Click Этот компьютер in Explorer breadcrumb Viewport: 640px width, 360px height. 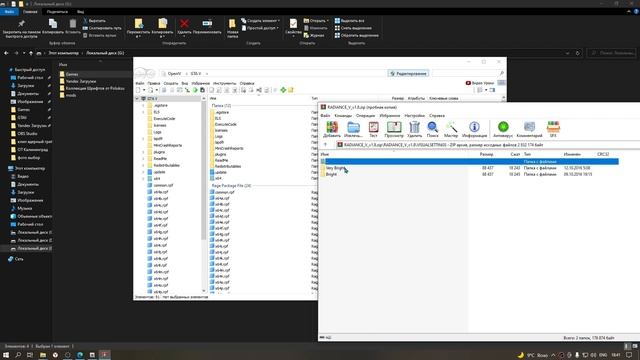coord(63,53)
